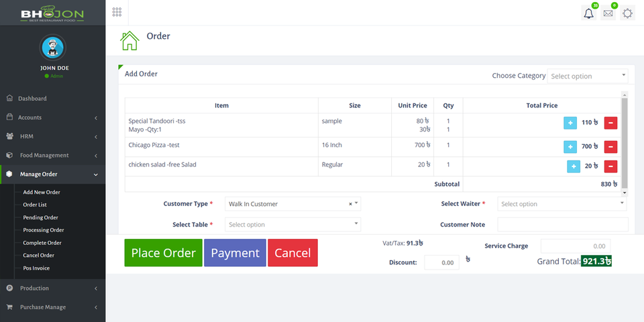Screen dimensions: 644x322
Task: Open the messages envelope icon
Action: pos(608,13)
